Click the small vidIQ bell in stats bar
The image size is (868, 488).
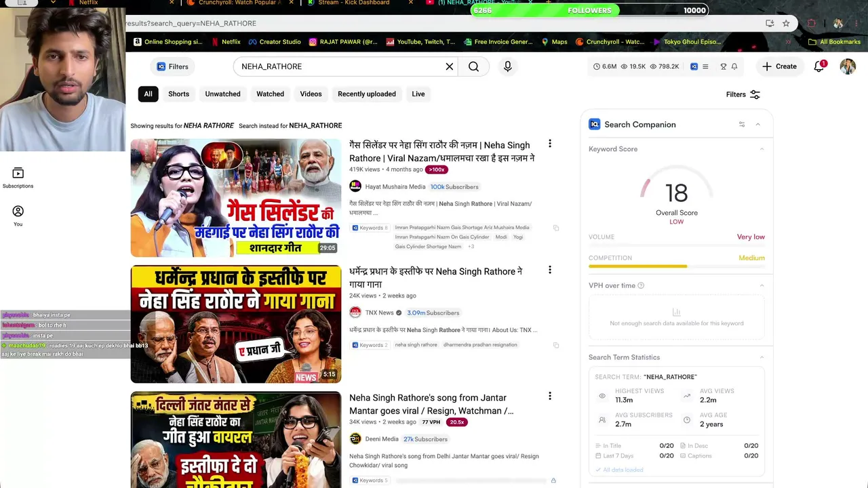(x=734, y=66)
